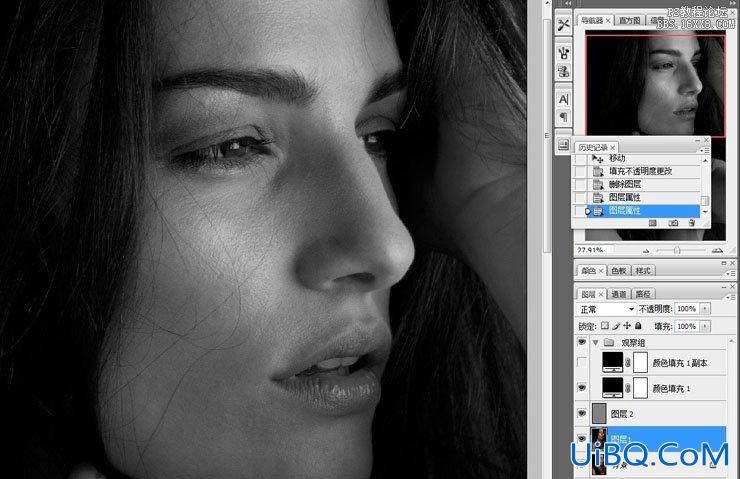Open the Layer Comps icon in dock
Image resolution: width=740 pixels, height=479 pixels.
563,145
